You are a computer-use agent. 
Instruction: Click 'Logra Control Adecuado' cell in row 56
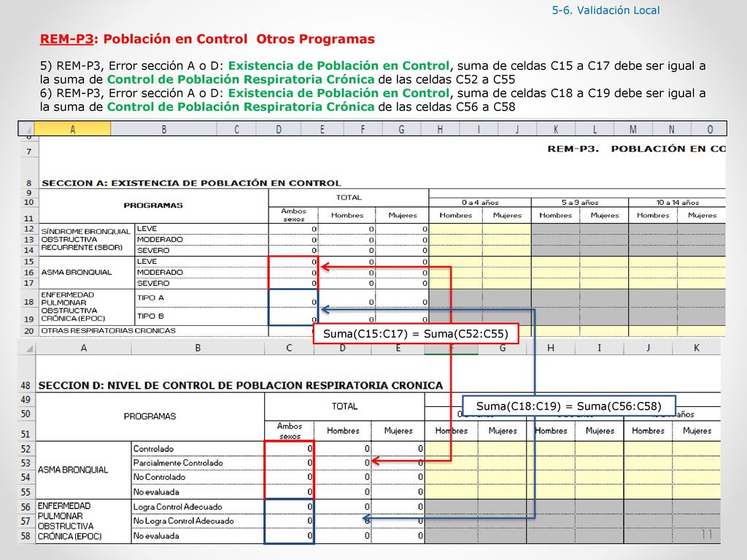pos(198,507)
